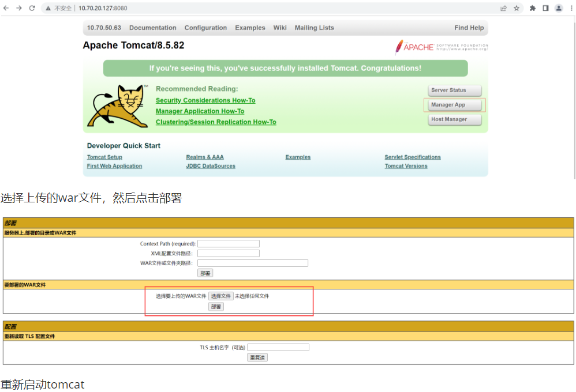Click the XML配置文件路径 input field
Image resolution: width=576 pixels, height=392 pixels.
click(x=229, y=253)
